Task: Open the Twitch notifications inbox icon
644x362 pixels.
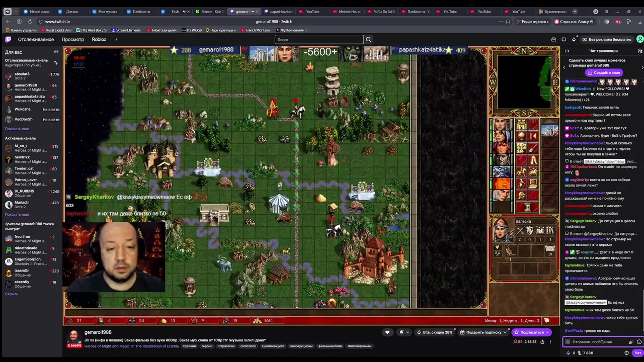Action: pos(553,39)
